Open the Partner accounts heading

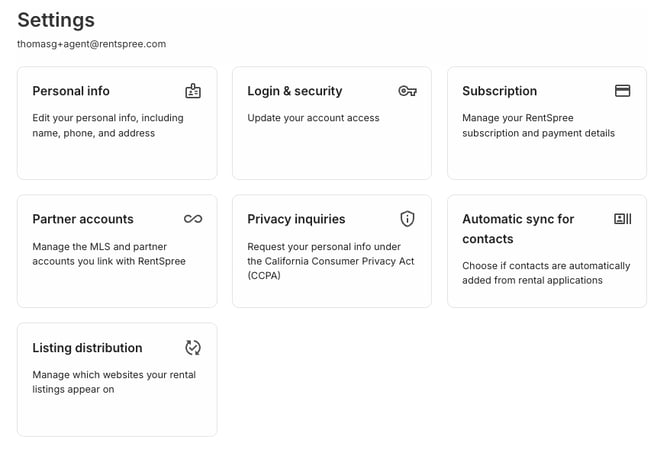click(83, 219)
